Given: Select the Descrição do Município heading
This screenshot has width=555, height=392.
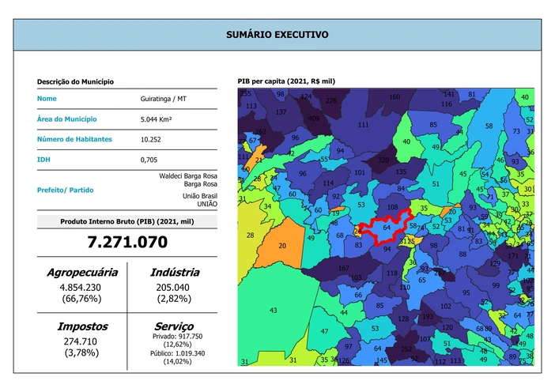Looking at the screenshot, I should point(75,81).
